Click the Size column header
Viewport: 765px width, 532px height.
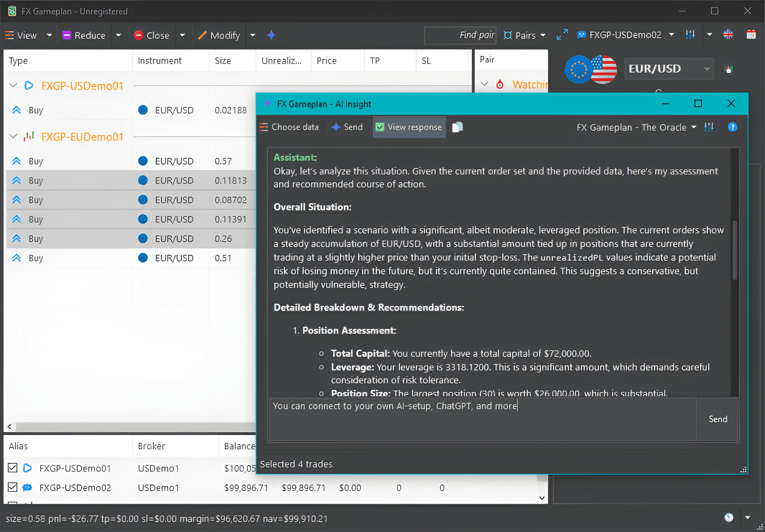(233, 61)
